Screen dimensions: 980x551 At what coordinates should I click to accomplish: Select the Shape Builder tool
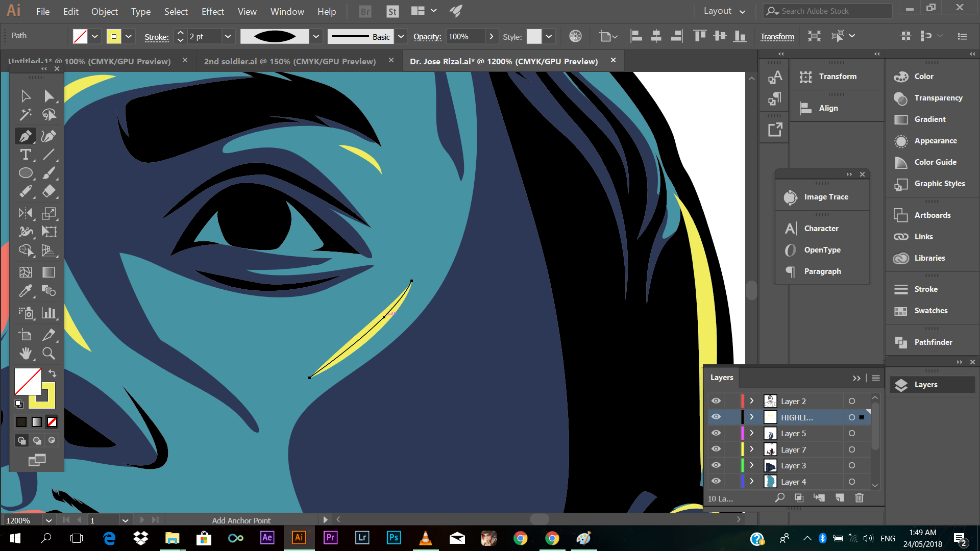click(x=26, y=250)
